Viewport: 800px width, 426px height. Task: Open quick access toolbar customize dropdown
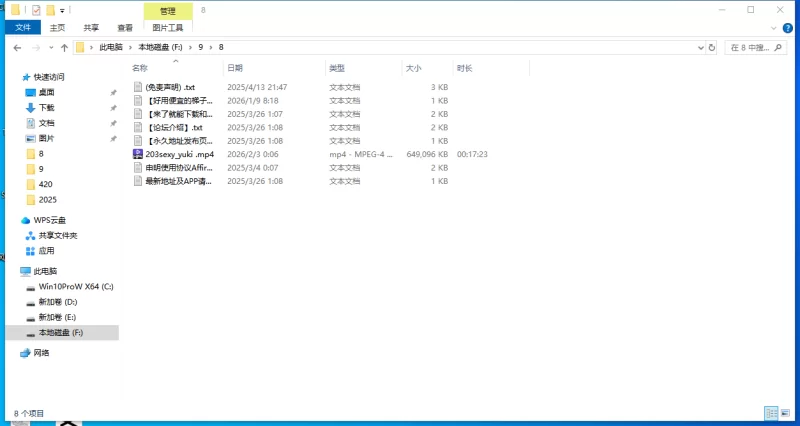pyautogui.click(x=62, y=10)
